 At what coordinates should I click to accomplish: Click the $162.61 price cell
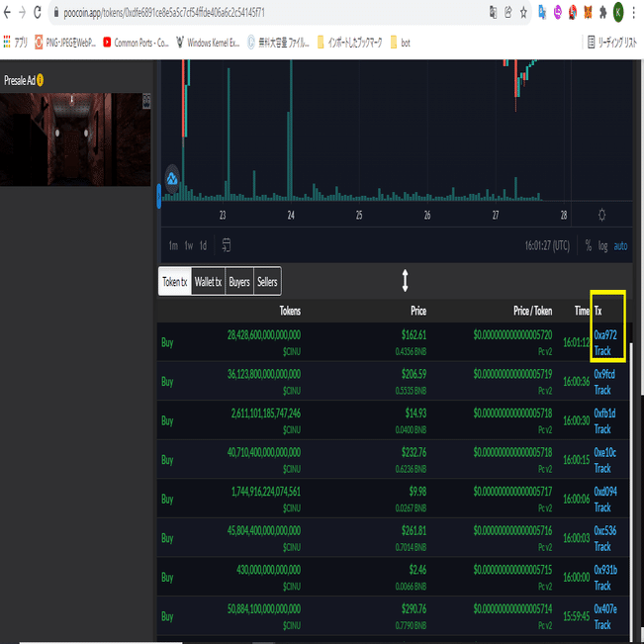pos(414,334)
